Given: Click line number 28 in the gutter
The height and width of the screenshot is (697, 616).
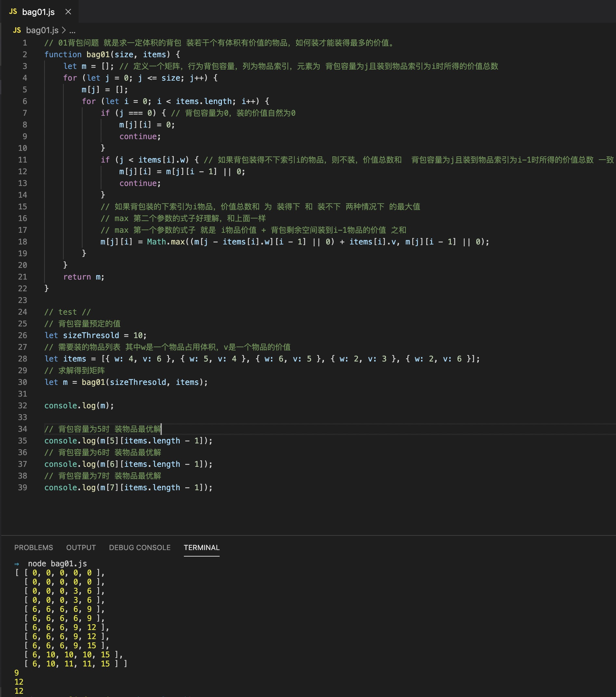Looking at the screenshot, I should click(x=22, y=359).
